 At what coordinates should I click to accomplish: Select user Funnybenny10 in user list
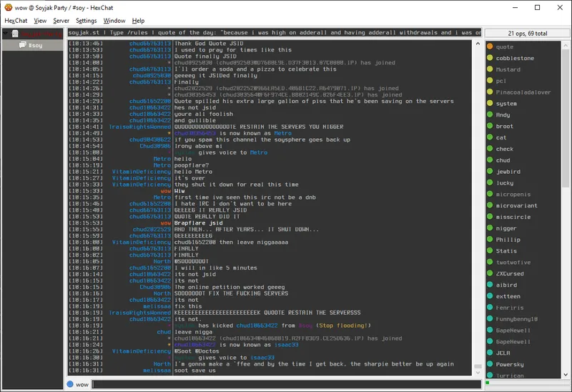pyautogui.click(x=516, y=319)
